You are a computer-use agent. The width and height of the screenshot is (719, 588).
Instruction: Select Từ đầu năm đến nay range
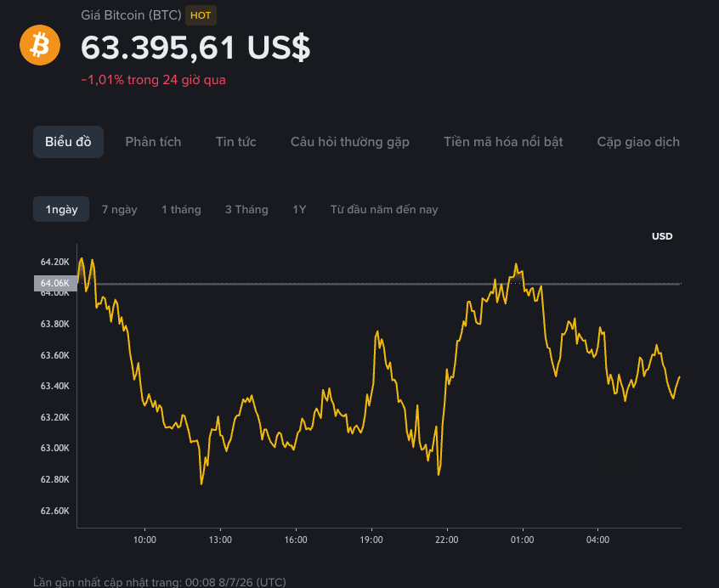[384, 209]
